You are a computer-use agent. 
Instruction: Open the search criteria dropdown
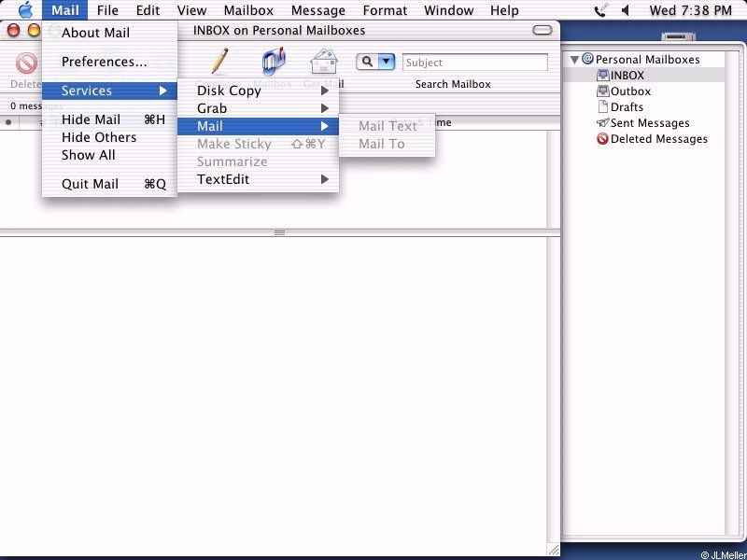pos(387,62)
